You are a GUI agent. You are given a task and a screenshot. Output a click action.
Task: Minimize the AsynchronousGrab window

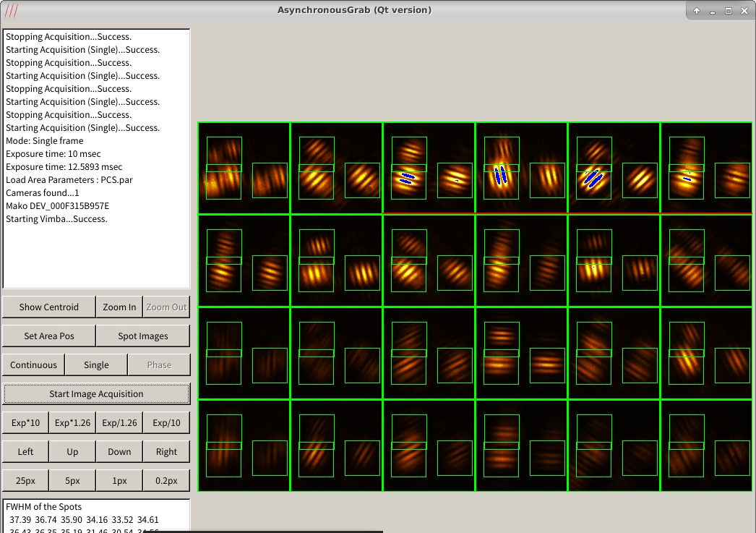(713, 11)
